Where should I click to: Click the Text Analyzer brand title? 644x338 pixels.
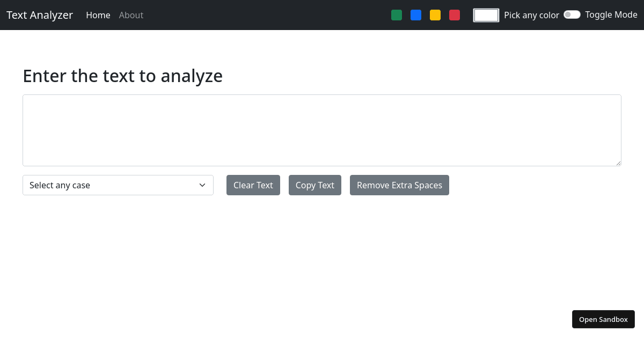pyautogui.click(x=39, y=15)
